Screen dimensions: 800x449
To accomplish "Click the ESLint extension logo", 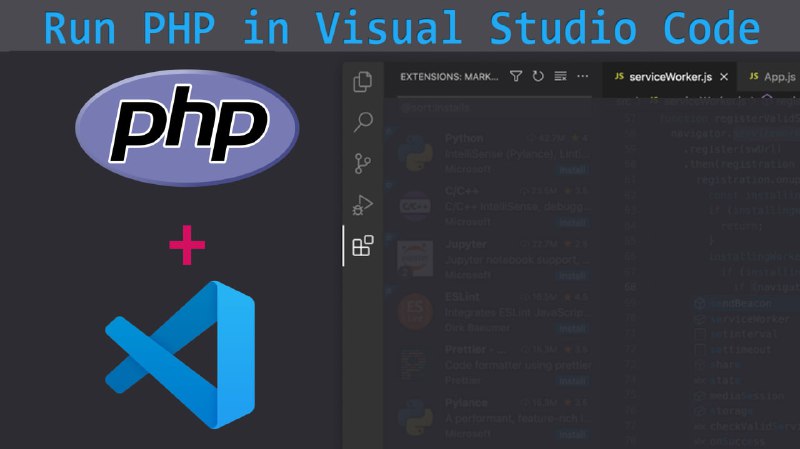I will pyautogui.click(x=415, y=311).
